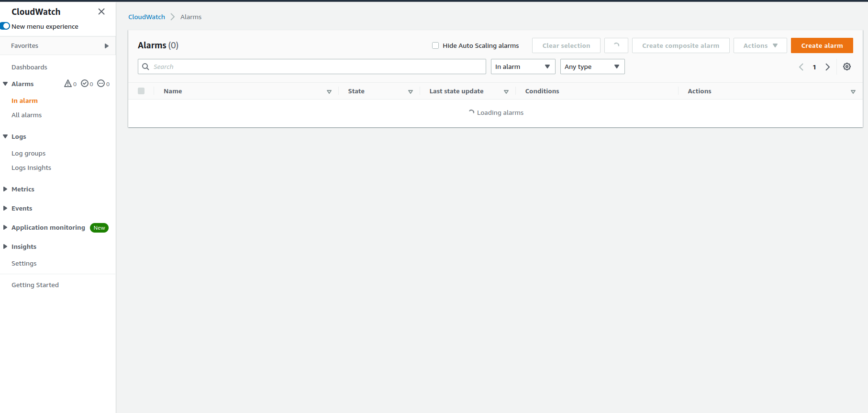Select page number 1
Screen dimensions: 868x413
click(814, 67)
